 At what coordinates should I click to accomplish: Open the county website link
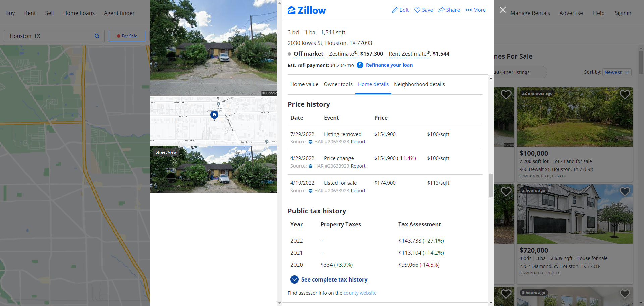click(360, 293)
